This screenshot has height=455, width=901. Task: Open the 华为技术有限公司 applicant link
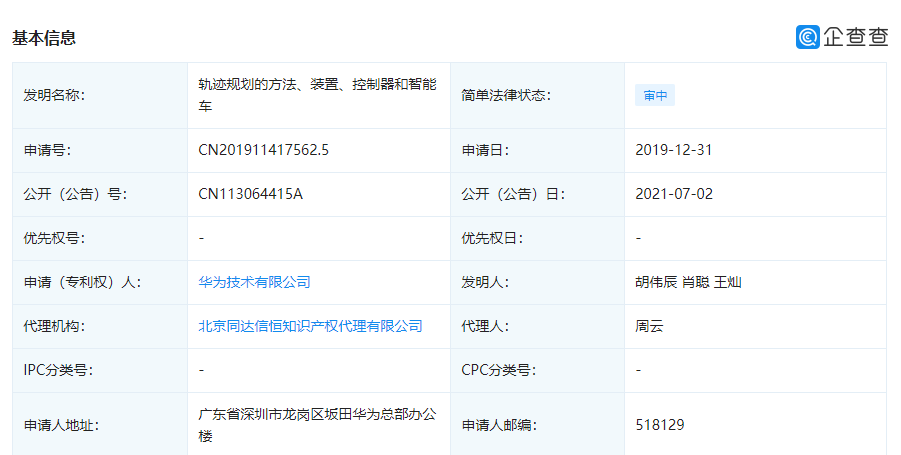pyautogui.click(x=254, y=282)
